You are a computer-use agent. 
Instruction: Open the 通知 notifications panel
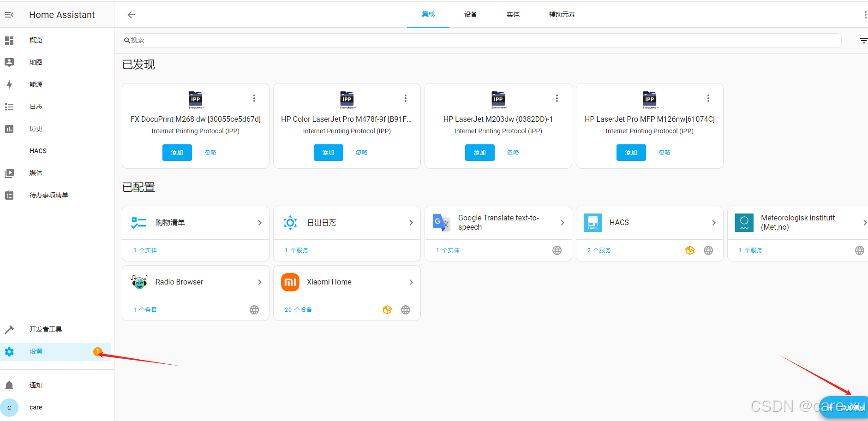(x=55, y=385)
